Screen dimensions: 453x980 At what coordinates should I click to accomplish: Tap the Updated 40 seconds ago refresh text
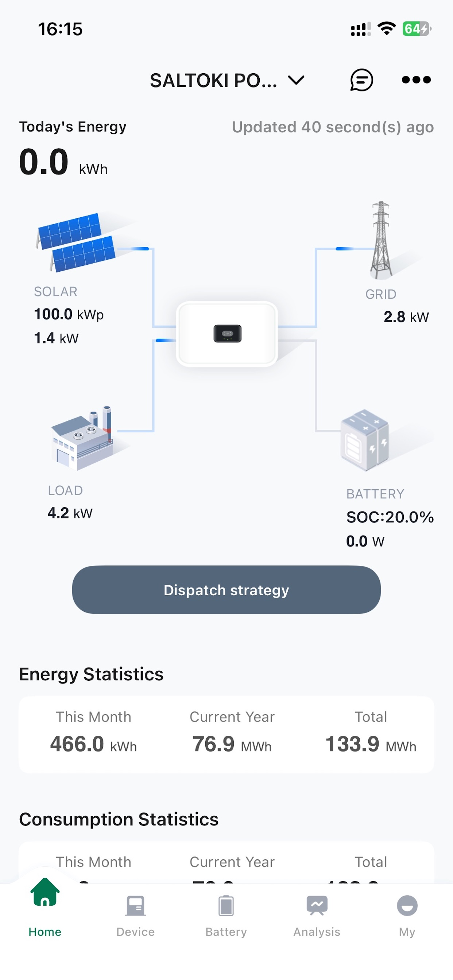coord(333,127)
